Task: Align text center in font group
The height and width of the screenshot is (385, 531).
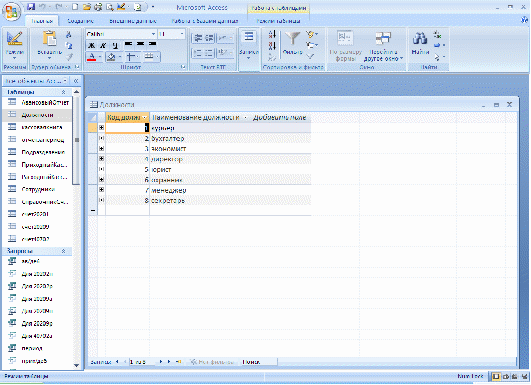Action: pos(140,44)
